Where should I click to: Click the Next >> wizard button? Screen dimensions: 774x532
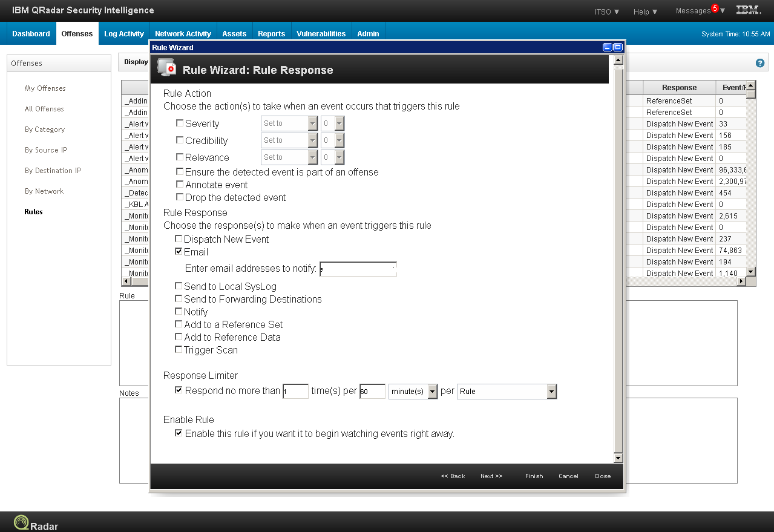[x=491, y=476]
